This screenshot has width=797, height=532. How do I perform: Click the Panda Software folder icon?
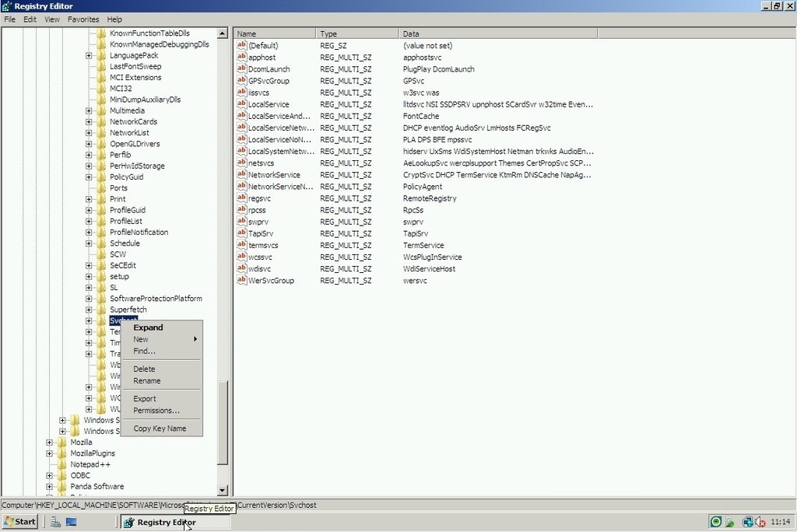tap(61, 487)
